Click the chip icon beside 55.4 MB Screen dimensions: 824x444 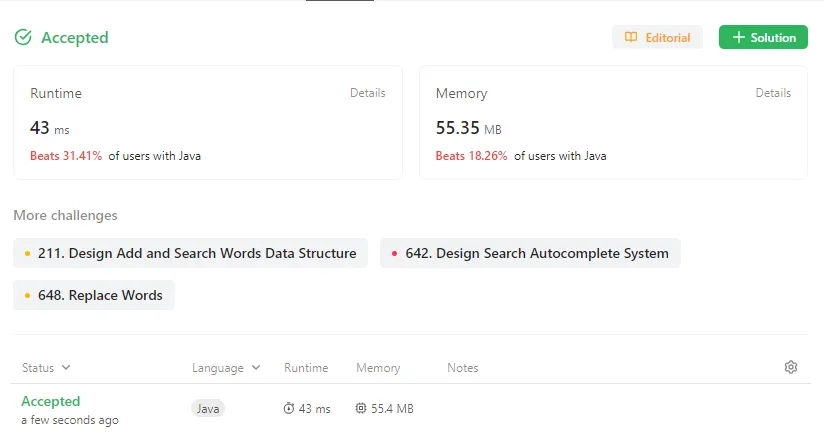point(361,409)
